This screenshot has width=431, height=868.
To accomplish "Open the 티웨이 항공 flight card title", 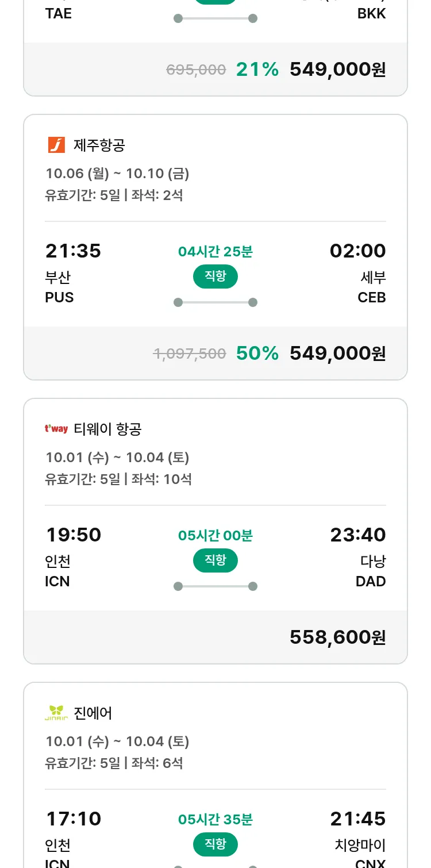I will [x=108, y=429].
